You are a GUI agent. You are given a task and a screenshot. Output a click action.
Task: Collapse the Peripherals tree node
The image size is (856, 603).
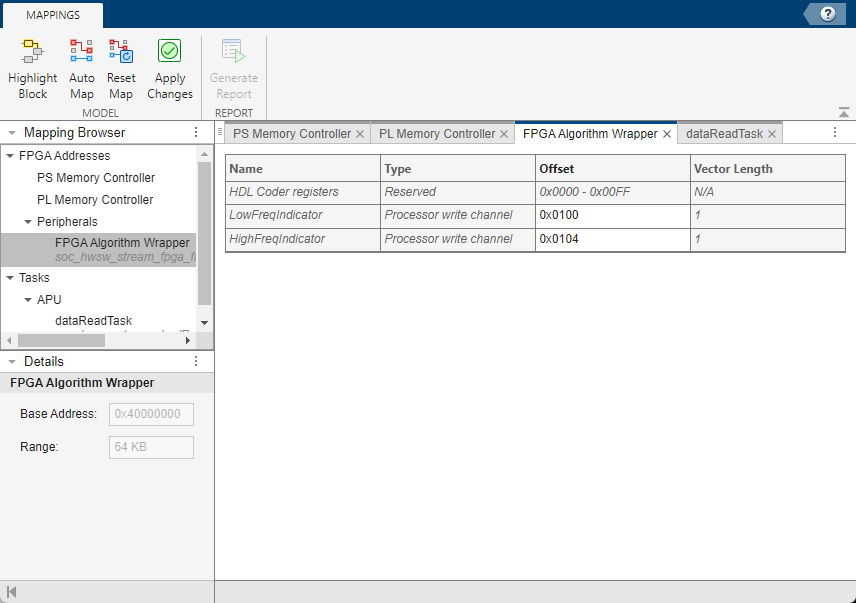tap(28, 222)
